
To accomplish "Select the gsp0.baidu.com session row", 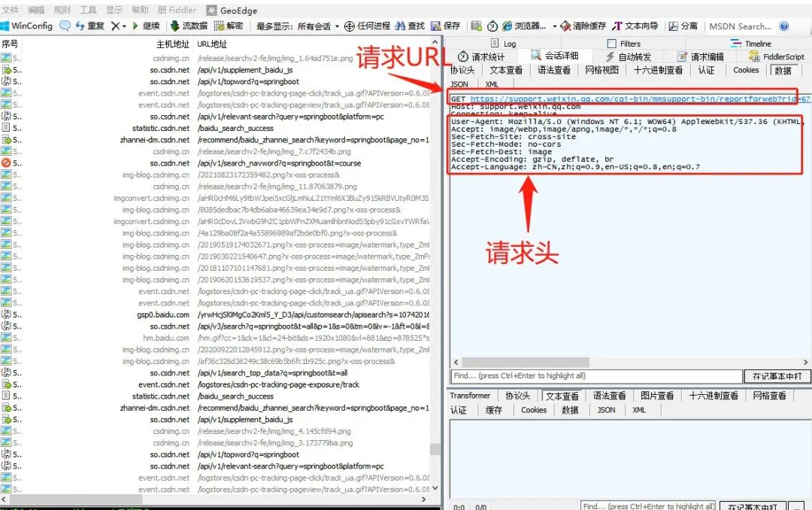I will coord(215,314).
